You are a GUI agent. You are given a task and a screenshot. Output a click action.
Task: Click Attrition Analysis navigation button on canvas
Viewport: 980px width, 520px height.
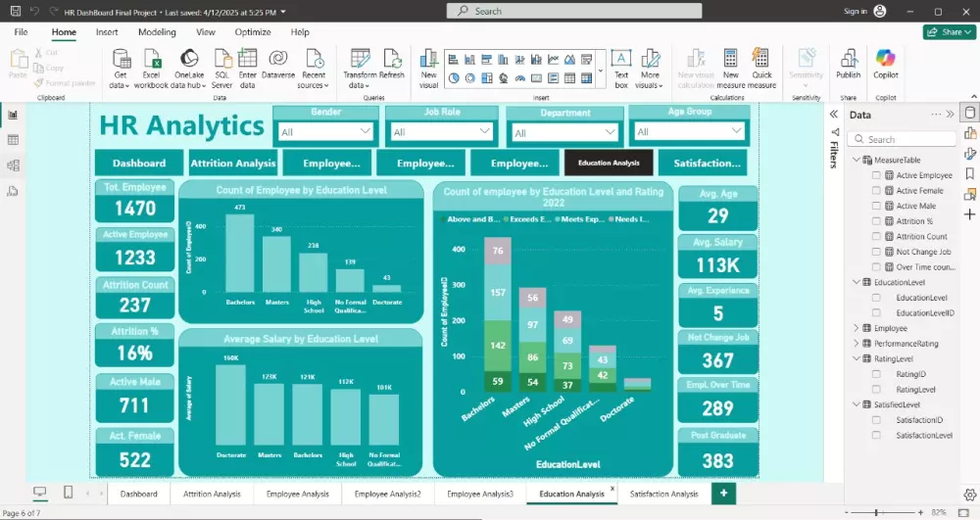[x=233, y=163]
